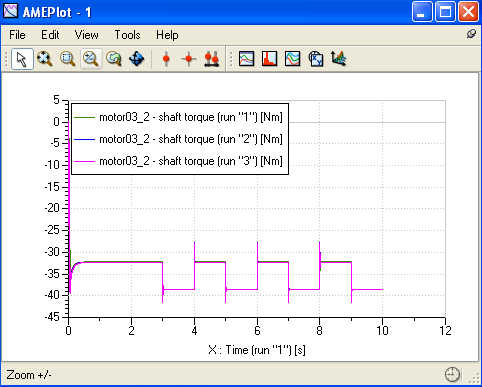Click the XY plot icon
The height and width of the screenshot is (387, 482).
(x=316, y=59)
